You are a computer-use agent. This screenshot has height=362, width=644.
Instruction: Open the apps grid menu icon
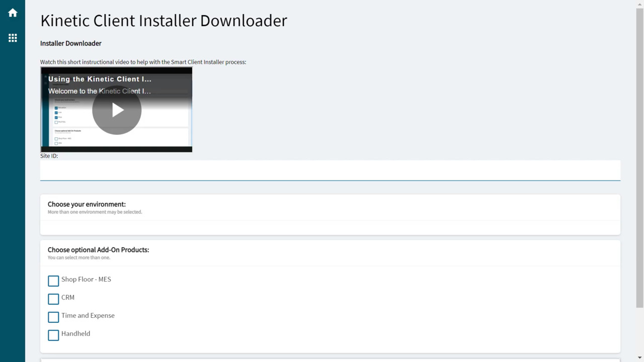coord(13,38)
